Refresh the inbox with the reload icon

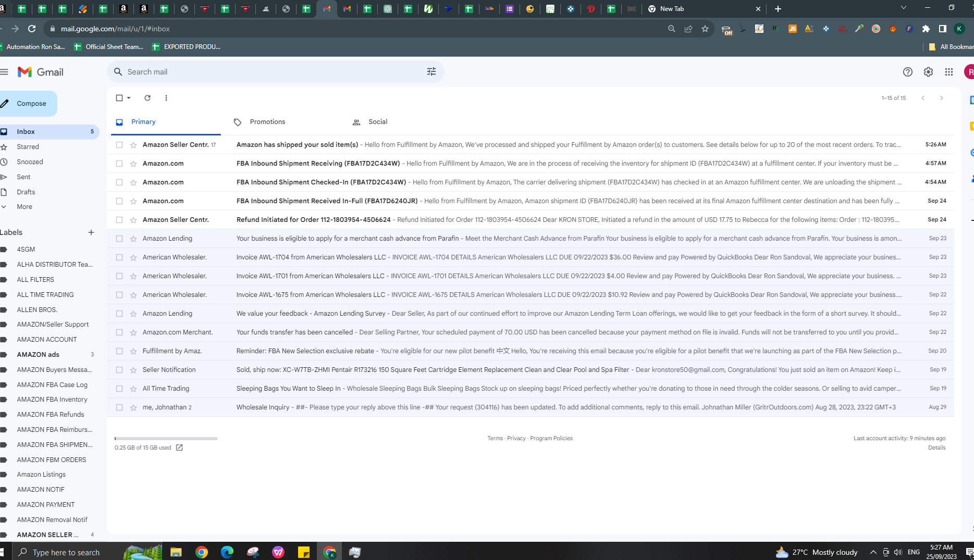[x=147, y=98]
